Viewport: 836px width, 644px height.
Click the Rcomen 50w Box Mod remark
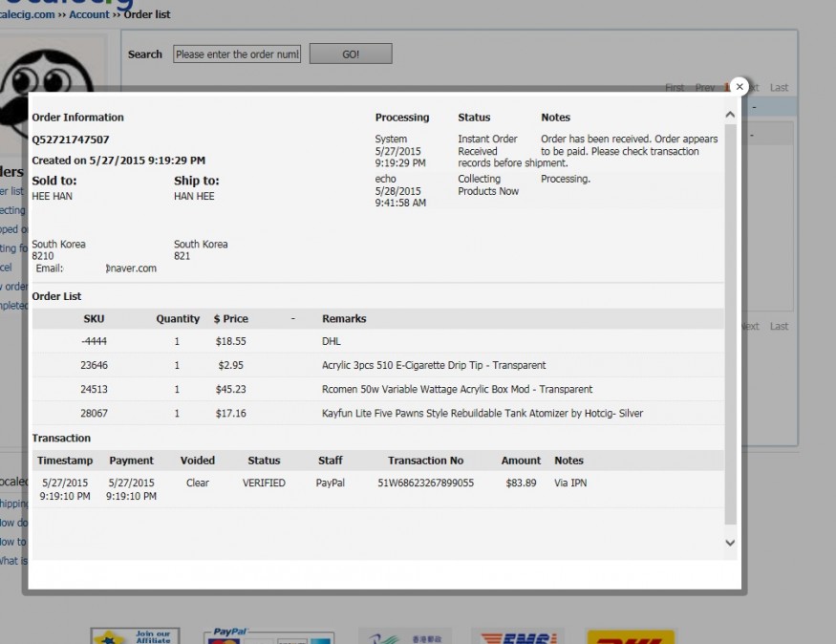(457, 389)
